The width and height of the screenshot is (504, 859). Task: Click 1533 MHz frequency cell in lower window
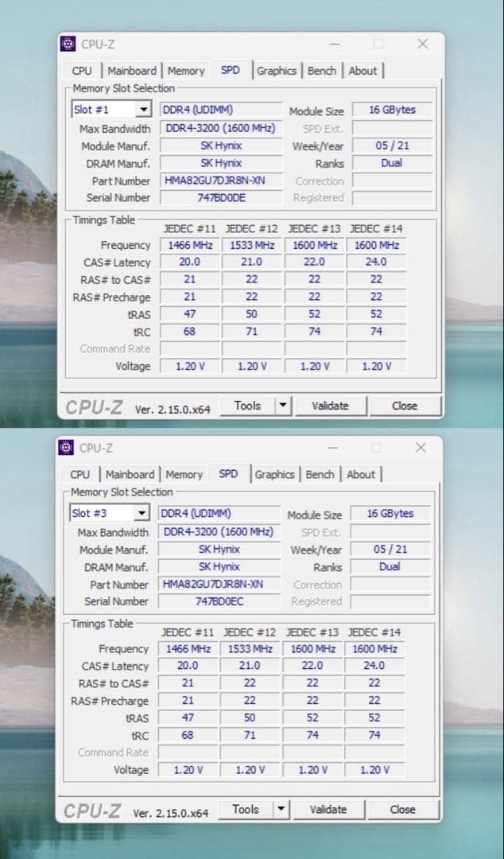(250, 649)
